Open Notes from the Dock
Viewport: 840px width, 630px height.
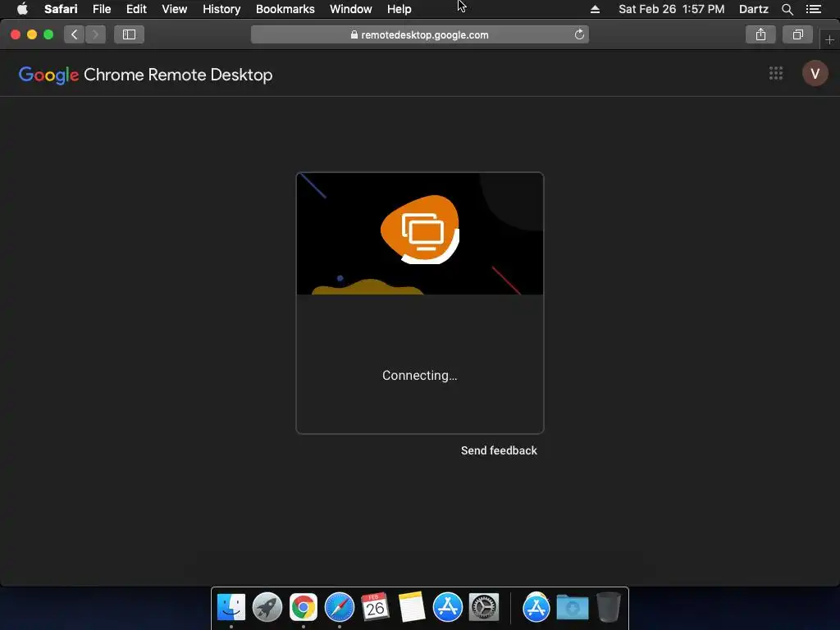412,608
